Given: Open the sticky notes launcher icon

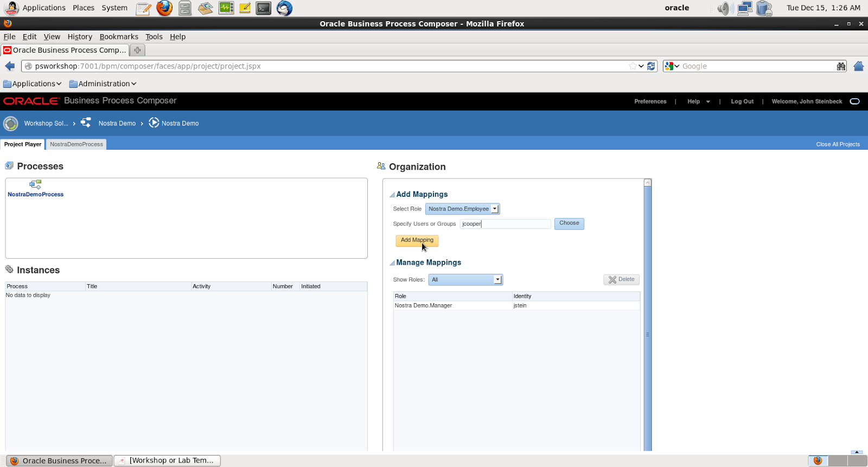Looking at the screenshot, I should point(245,8).
